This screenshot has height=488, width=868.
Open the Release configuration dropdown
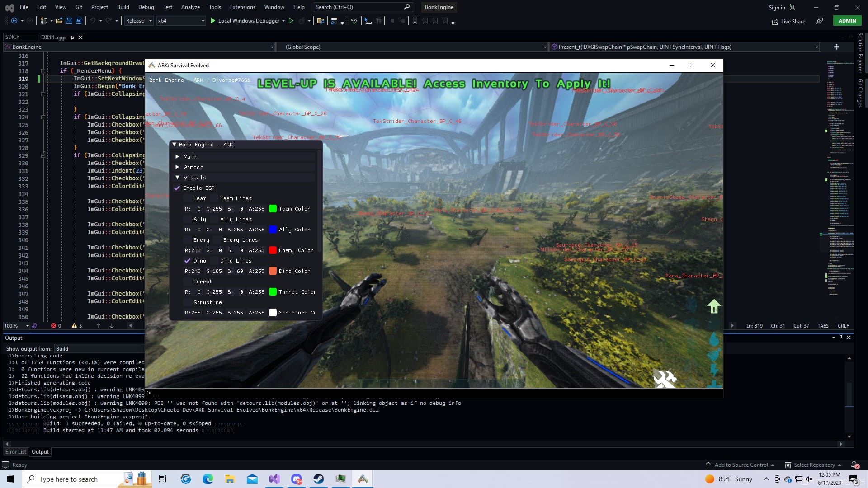coord(139,21)
